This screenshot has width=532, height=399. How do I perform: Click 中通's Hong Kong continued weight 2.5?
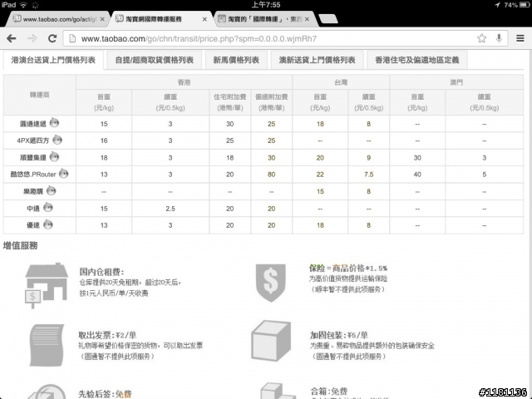click(x=170, y=209)
